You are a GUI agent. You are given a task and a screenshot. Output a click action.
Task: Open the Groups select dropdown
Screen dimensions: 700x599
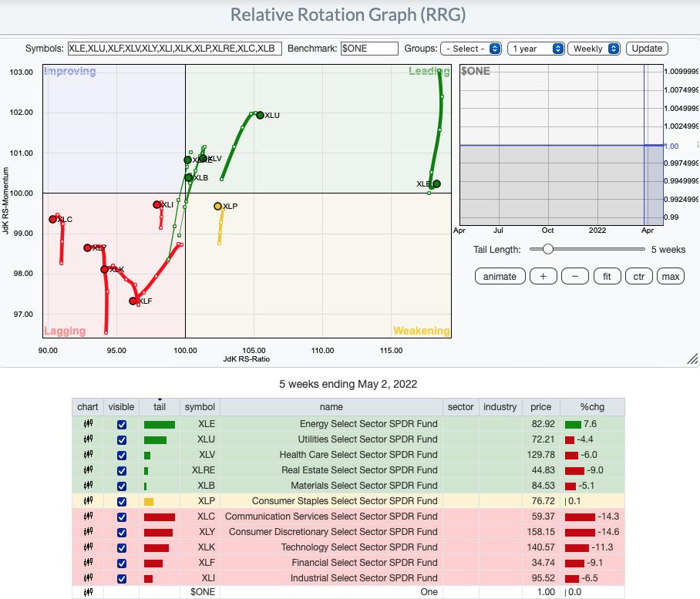(471, 49)
